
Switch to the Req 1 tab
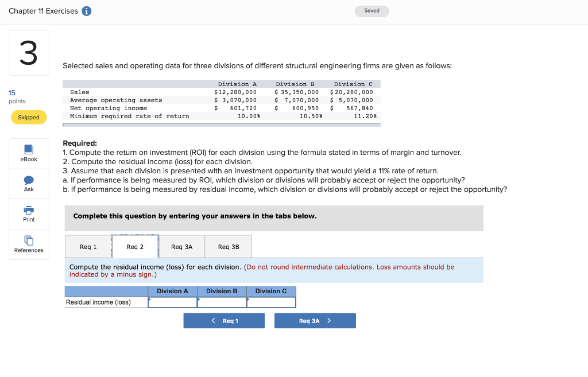tap(87, 246)
